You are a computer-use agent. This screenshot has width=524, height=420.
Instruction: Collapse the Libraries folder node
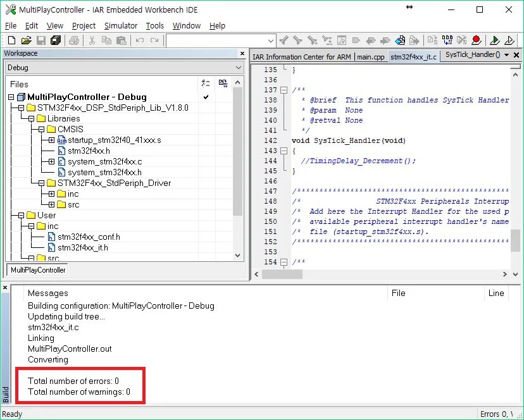pos(32,119)
